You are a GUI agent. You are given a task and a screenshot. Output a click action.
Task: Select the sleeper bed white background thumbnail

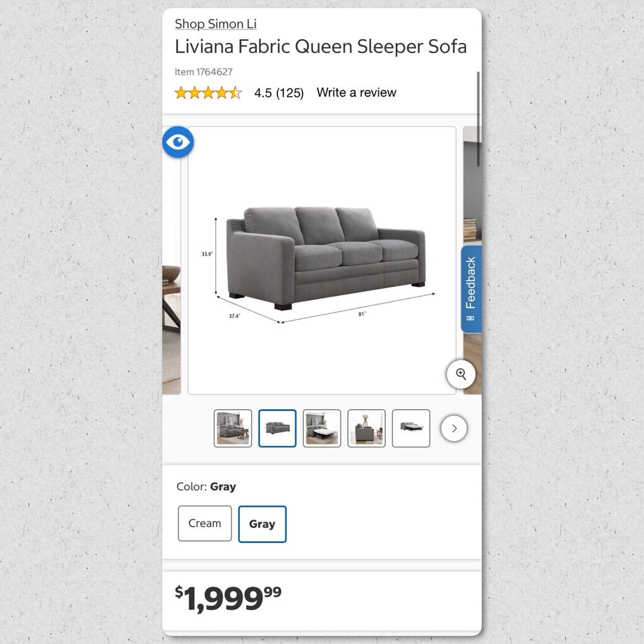[x=411, y=428]
